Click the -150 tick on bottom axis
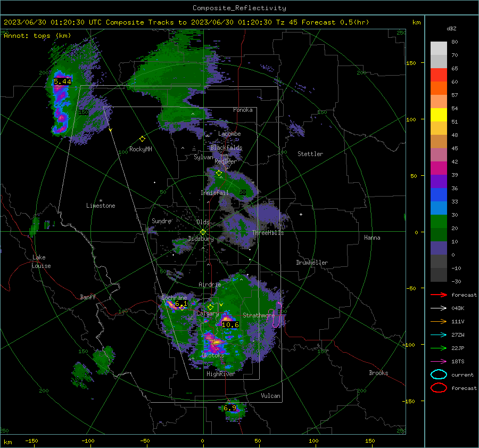The image size is (479, 448). 31,441
